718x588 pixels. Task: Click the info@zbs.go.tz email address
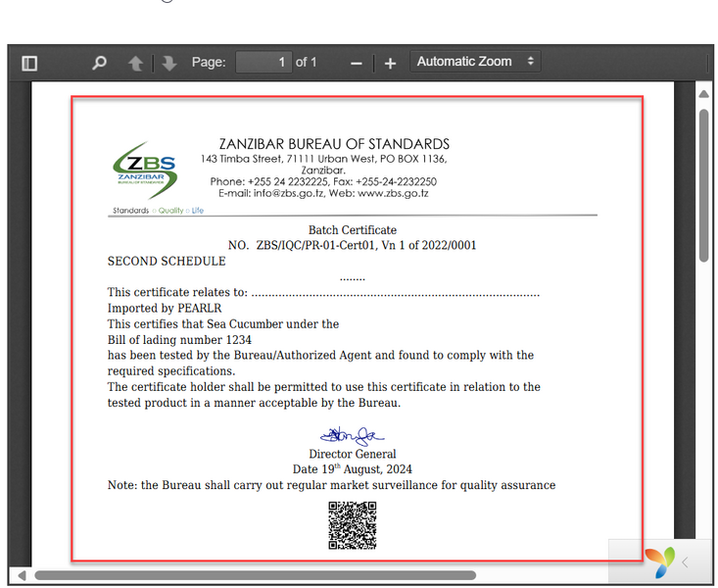pyautogui.click(x=289, y=193)
